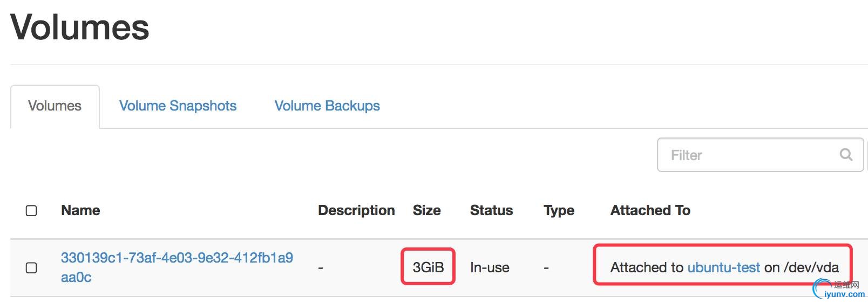Image resolution: width=868 pixels, height=303 pixels.
Task: Toggle the select-all volumes checkbox
Action: 31,210
